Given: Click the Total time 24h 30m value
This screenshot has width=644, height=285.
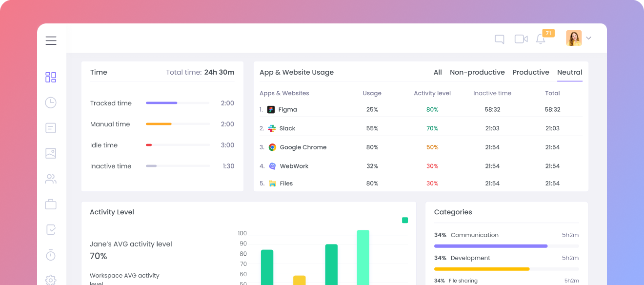Looking at the screenshot, I should (219, 72).
